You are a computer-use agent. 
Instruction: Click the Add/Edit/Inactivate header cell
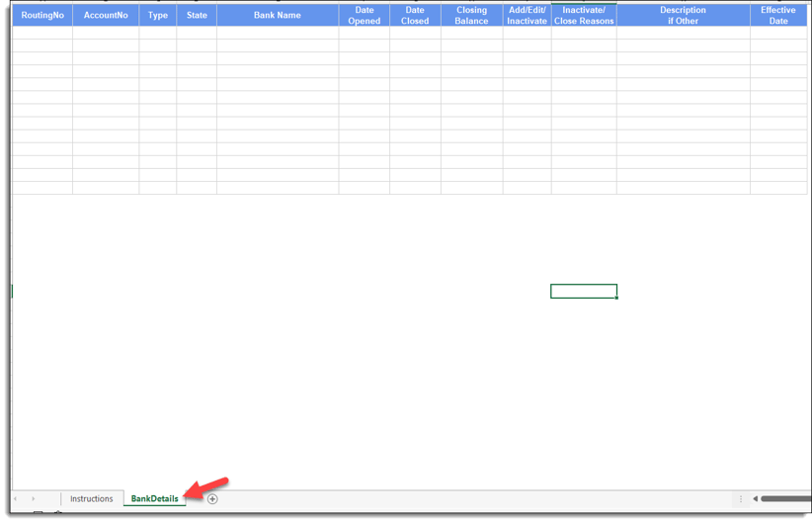point(527,16)
